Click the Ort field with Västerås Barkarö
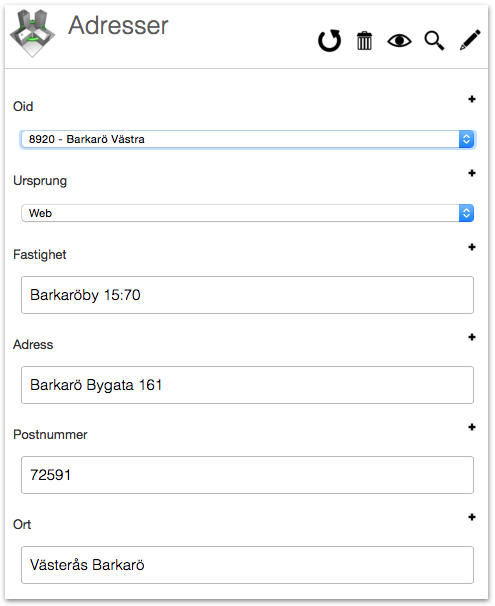Viewport: 495px width, 606px height. pos(247,565)
